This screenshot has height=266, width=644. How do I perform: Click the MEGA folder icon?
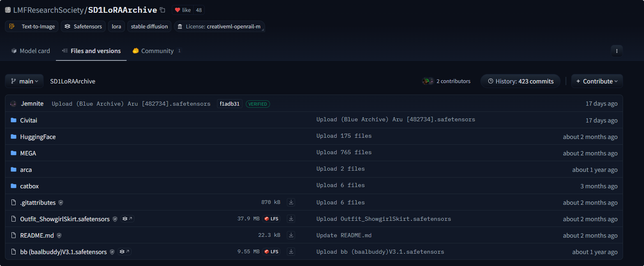14,153
